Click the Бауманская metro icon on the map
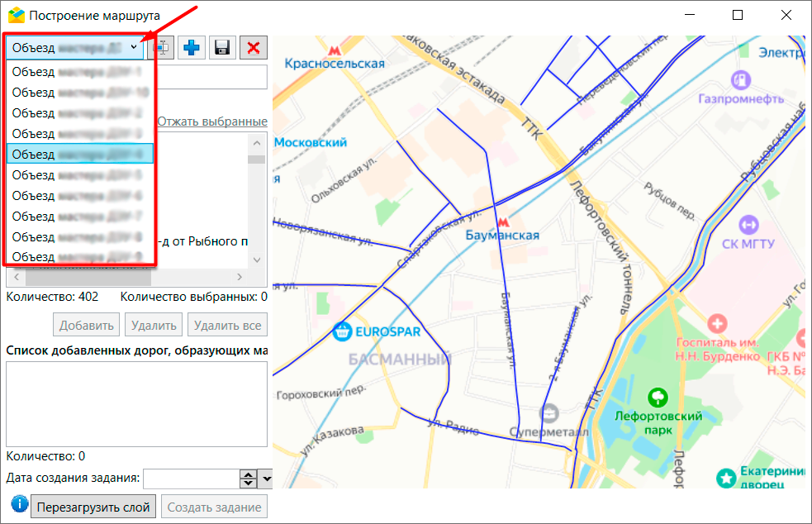 pos(502,222)
